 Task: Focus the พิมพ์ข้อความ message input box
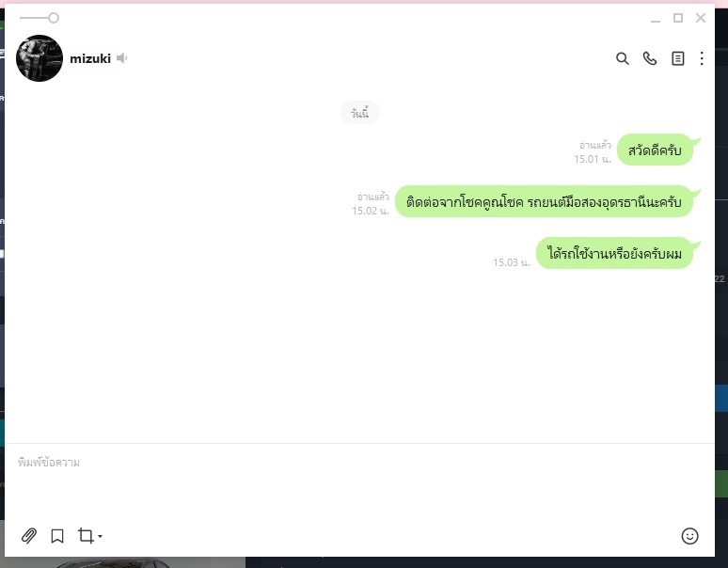(x=359, y=482)
